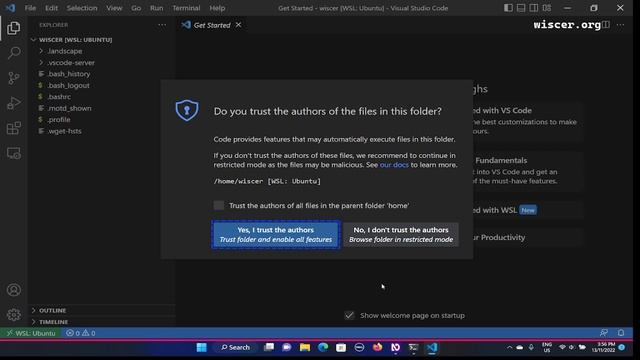Open the Run menu
640x360 pixels.
156,8
